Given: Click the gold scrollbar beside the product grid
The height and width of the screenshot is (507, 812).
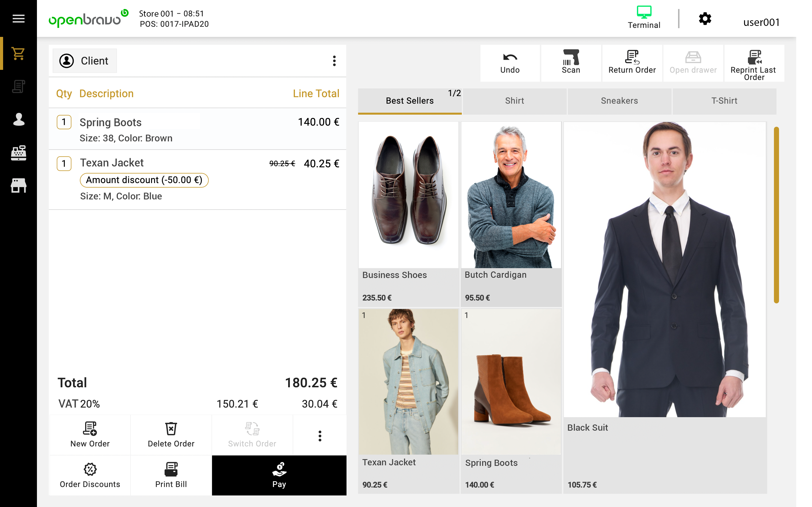Looking at the screenshot, I should point(776,215).
